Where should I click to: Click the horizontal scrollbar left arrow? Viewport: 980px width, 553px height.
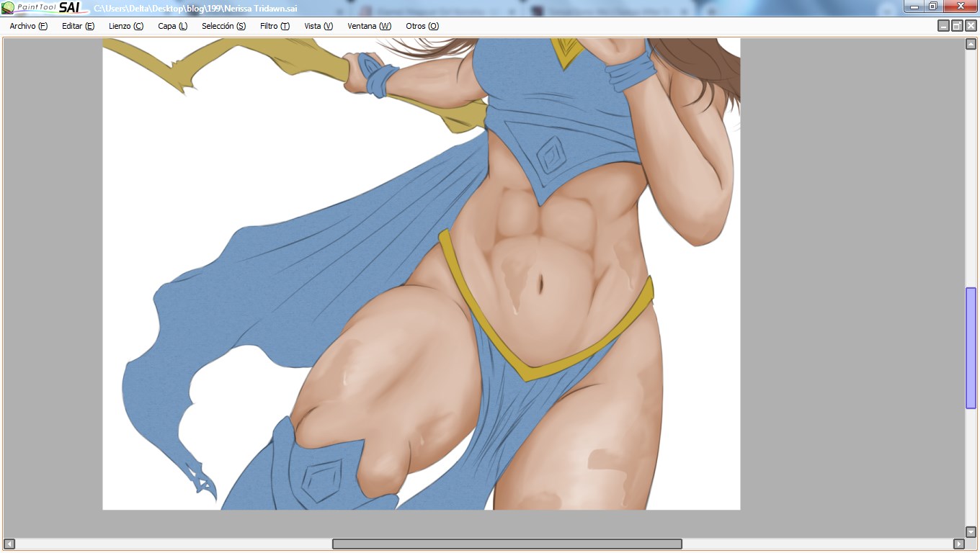point(9,544)
